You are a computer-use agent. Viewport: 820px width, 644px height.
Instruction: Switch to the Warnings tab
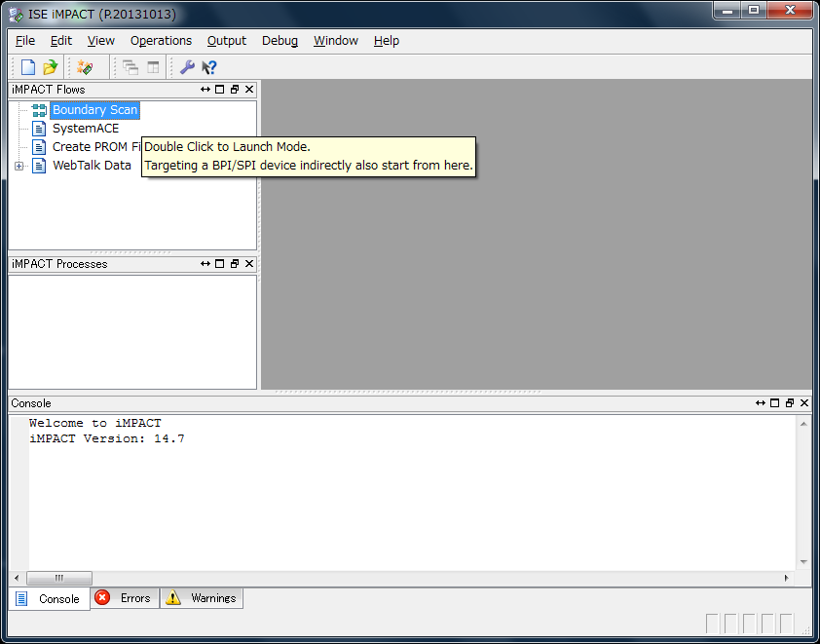[x=202, y=598]
